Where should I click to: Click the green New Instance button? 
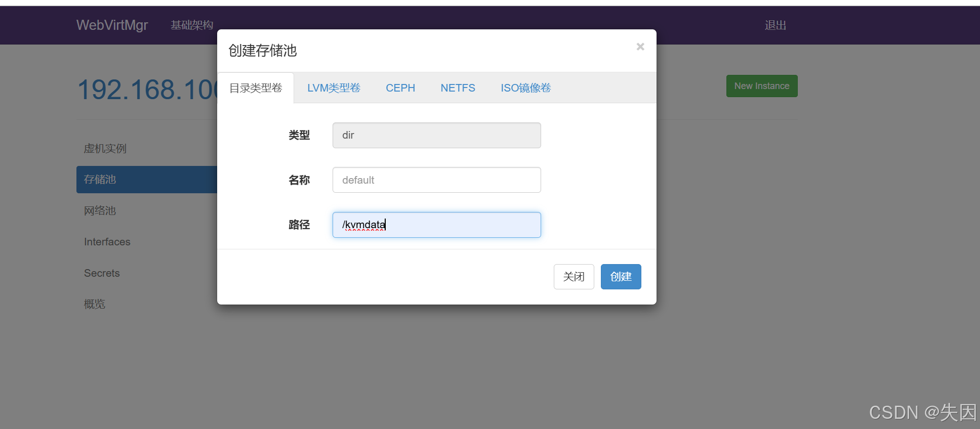[762, 86]
